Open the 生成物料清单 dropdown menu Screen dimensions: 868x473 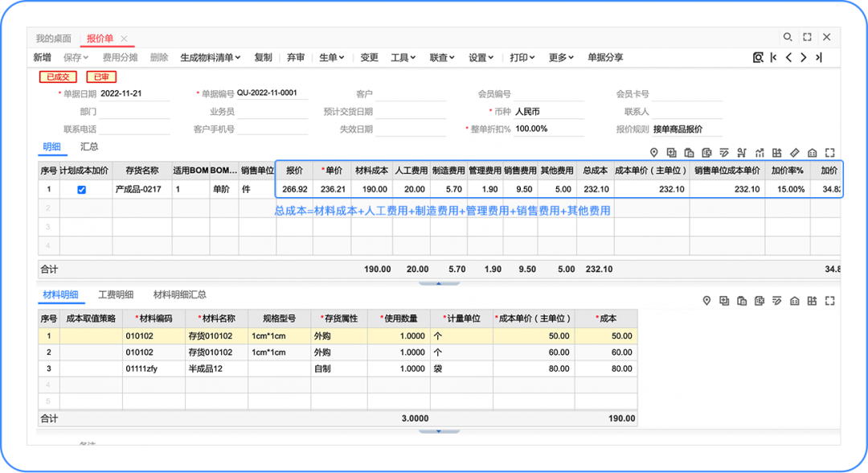pyautogui.click(x=211, y=57)
